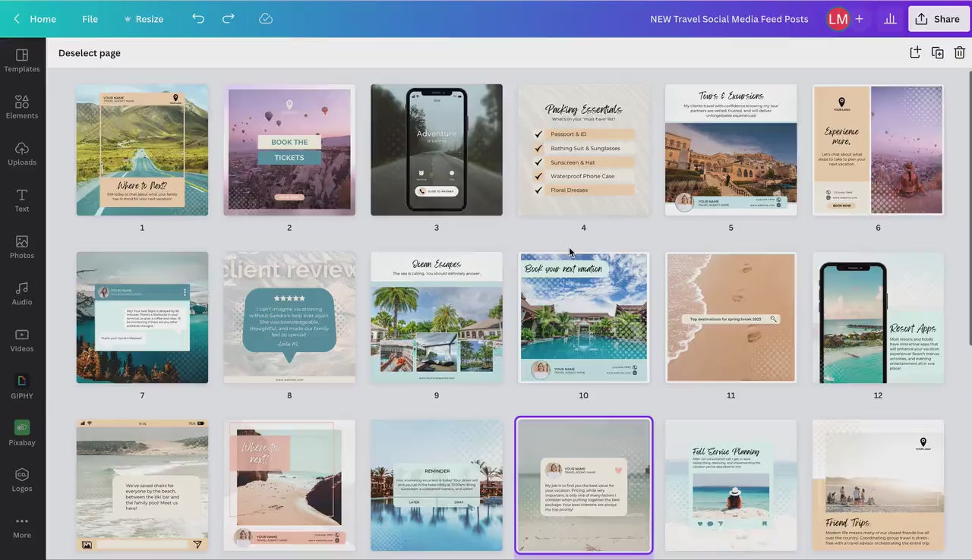Click the Add page icon
This screenshot has width=972, height=560.
click(915, 52)
